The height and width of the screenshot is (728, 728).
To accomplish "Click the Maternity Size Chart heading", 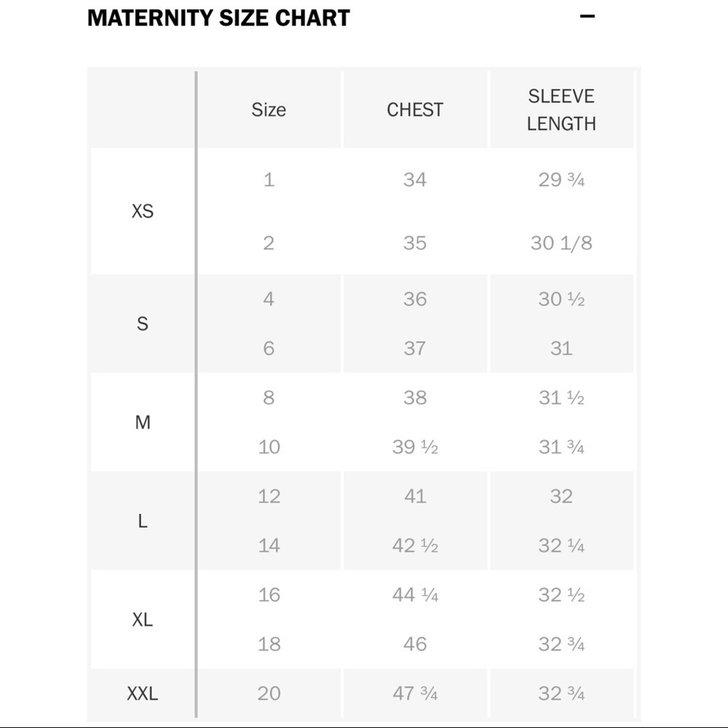I will tap(218, 18).
